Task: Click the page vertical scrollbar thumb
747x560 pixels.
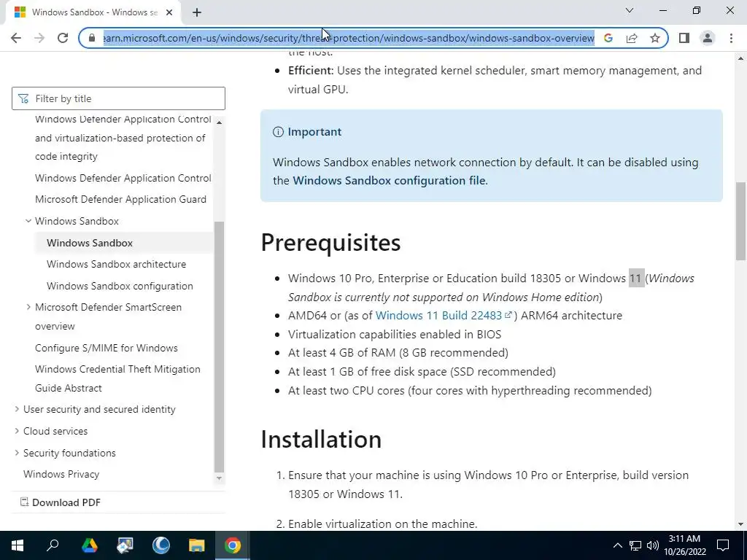Action: 740,221
